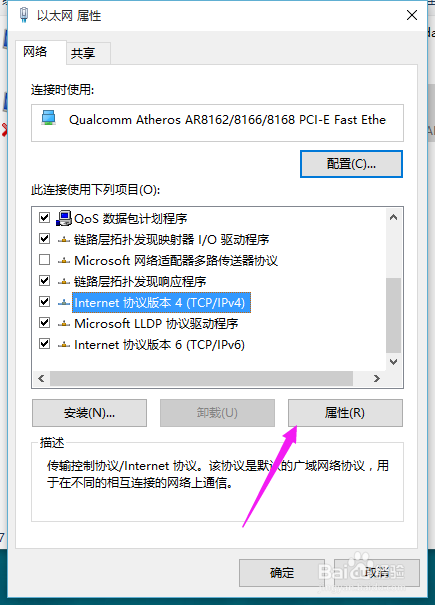Open 属性(R) for the selected protocol
The width and height of the screenshot is (435, 605).
point(345,413)
